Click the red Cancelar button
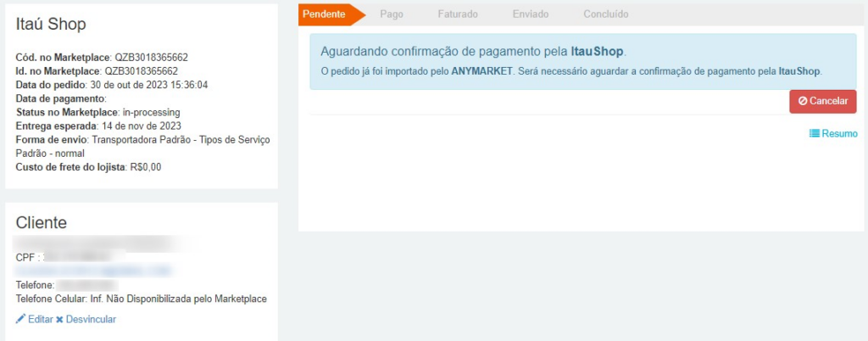This screenshot has height=341, width=868. coord(822,102)
